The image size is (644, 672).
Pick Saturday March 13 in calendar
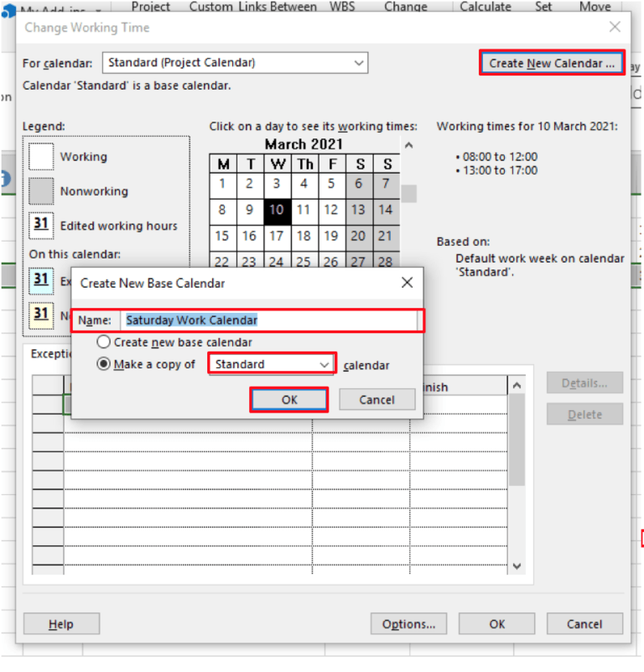358,210
